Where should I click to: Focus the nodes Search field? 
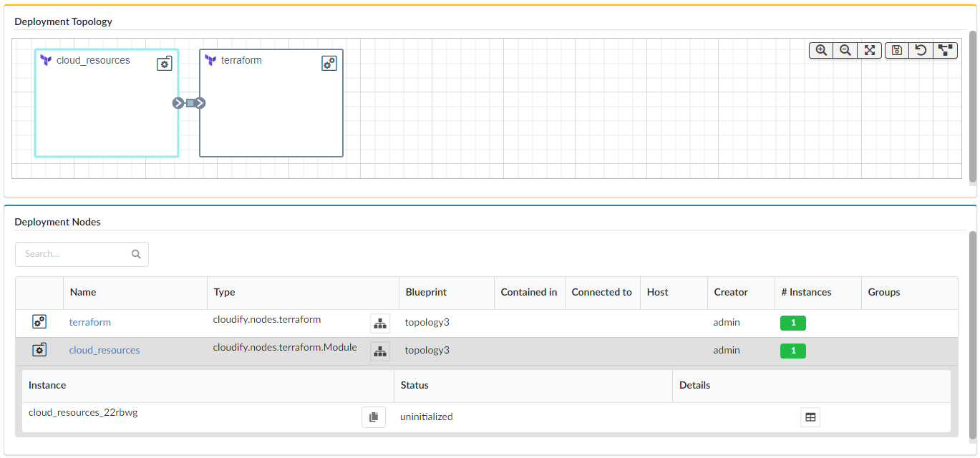click(x=82, y=254)
